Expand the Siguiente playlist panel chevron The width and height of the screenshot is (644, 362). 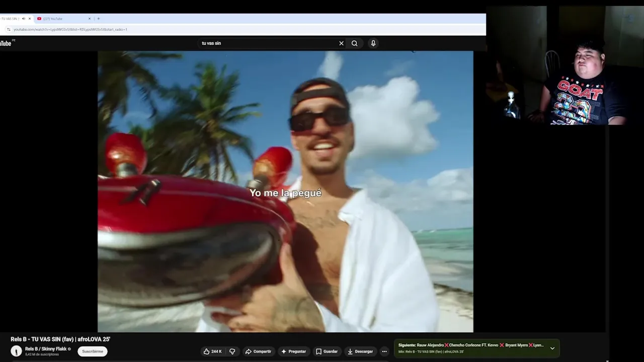(552, 348)
